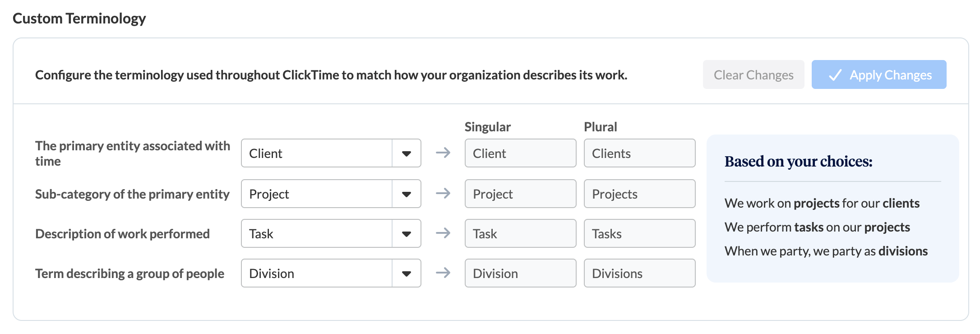The height and width of the screenshot is (334, 980).
Task: Click the checkmark icon on Apply Changes
Action: coord(835,75)
